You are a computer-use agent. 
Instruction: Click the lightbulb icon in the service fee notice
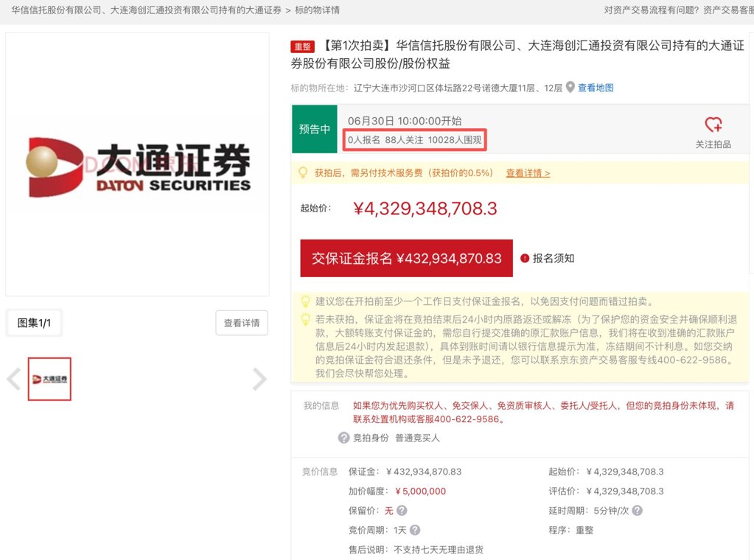tap(303, 172)
